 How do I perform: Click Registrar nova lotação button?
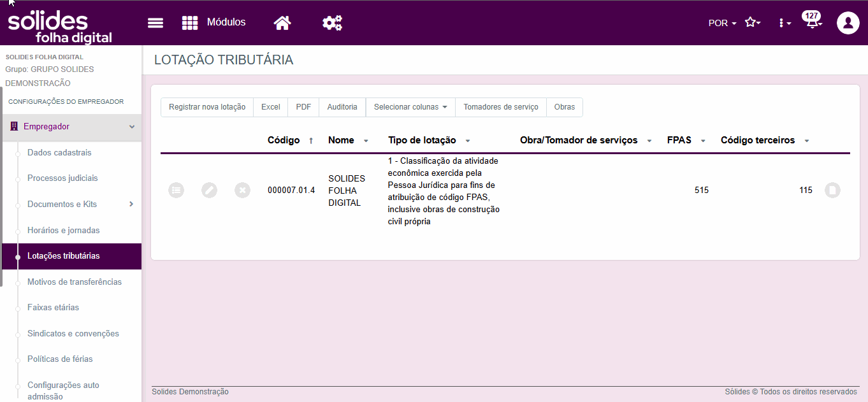pyautogui.click(x=207, y=107)
